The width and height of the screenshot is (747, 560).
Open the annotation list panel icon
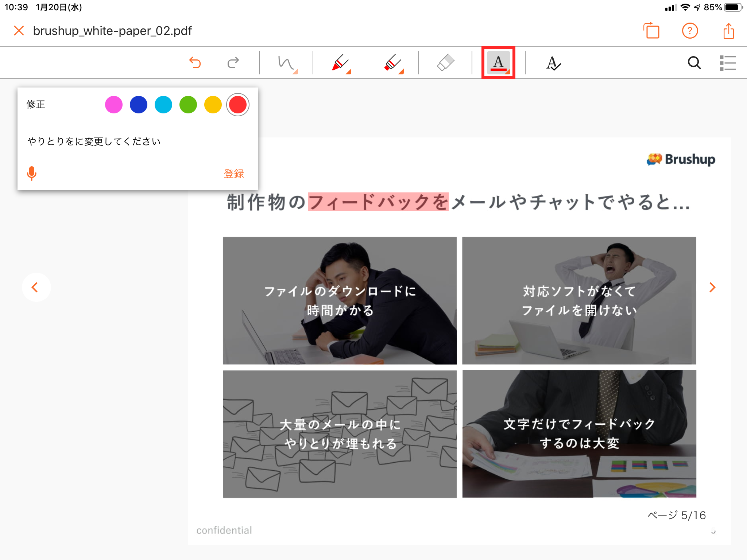[728, 63]
